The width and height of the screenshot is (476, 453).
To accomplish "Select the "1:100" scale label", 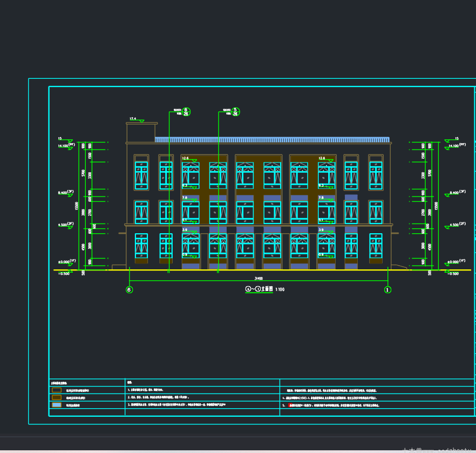I will click(280, 289).
